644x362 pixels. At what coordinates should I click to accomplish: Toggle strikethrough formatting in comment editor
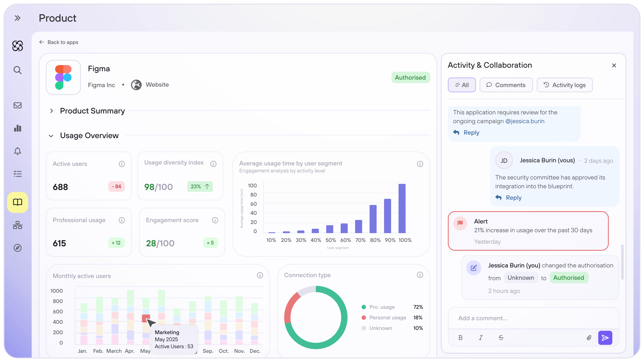[x=501, y=338]
